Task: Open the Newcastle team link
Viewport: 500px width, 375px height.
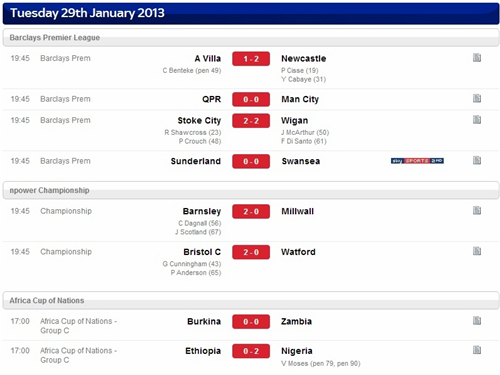Action: [304, 59]
